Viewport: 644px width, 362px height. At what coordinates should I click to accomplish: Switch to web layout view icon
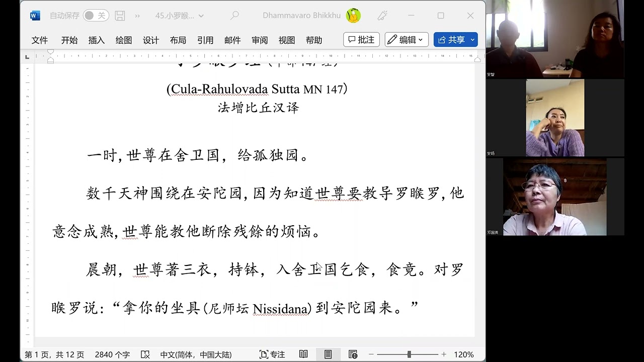click(x=353, y=354)
